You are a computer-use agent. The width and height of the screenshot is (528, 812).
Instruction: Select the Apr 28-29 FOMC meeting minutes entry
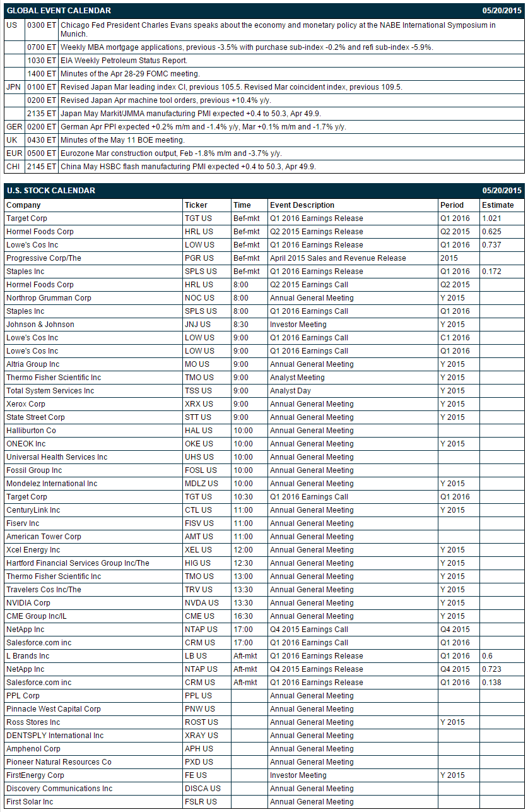pyautogui.click(x=130, y=74)
